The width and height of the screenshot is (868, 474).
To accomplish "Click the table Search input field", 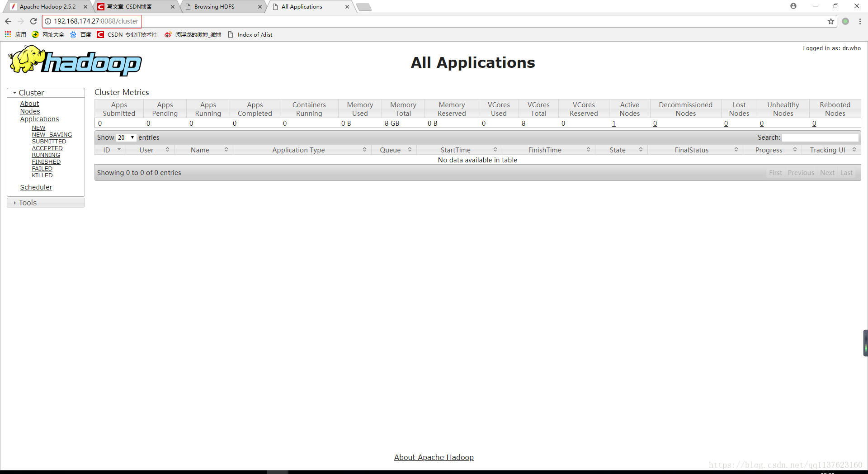I will pos(820,137).
